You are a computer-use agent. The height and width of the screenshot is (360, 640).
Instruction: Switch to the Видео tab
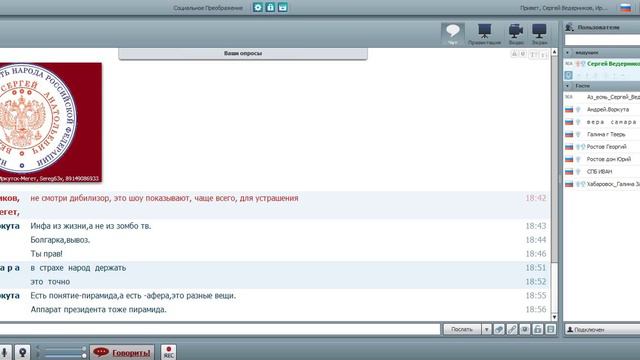pos(516,34)
